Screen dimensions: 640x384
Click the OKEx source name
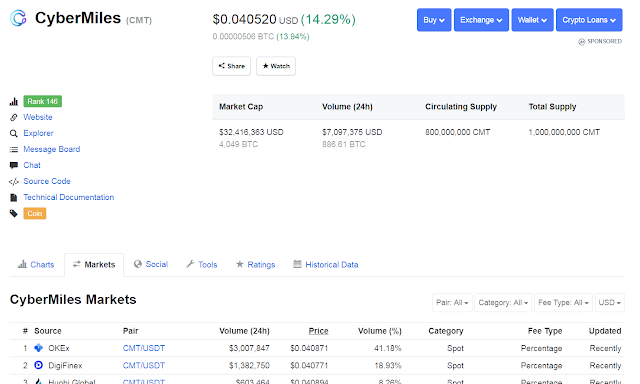pyautogui.click(x=59, y=348)
